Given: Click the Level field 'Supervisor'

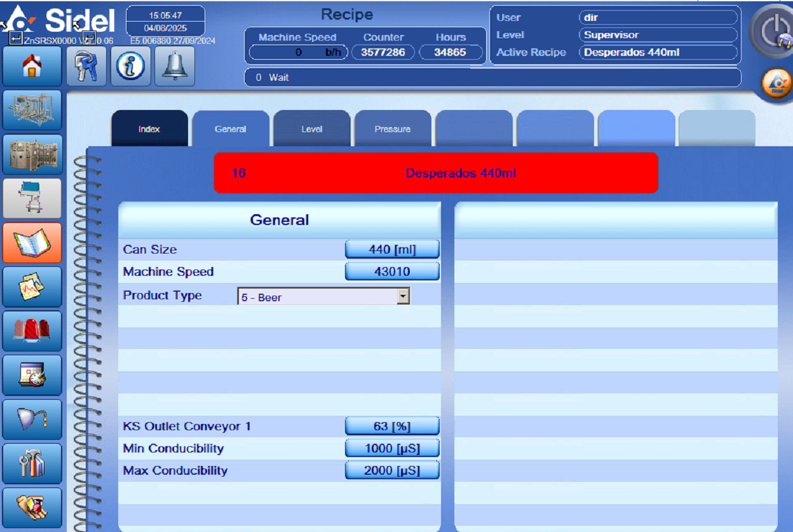Looking at the screenshot, I should pos(658,35).
